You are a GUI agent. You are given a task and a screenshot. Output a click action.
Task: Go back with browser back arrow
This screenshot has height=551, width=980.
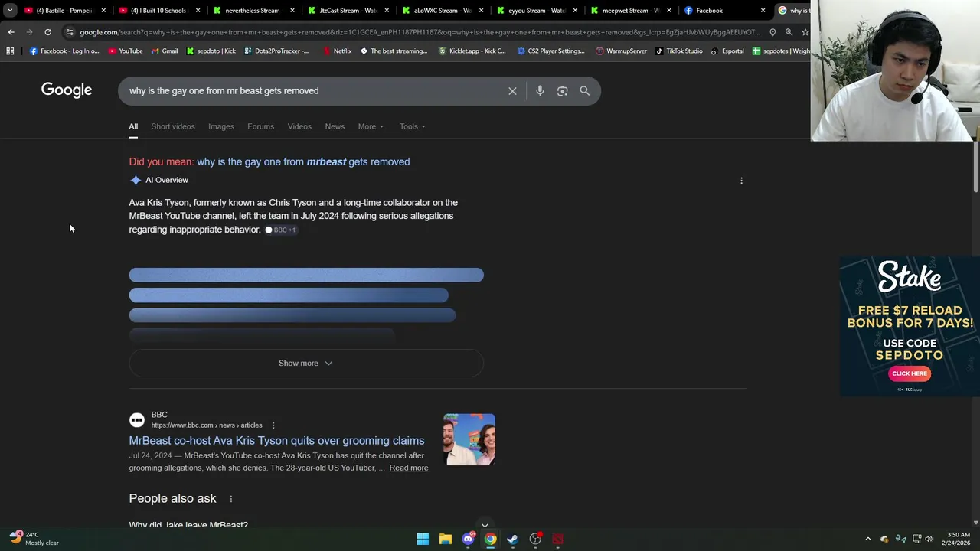coord(11,32)
